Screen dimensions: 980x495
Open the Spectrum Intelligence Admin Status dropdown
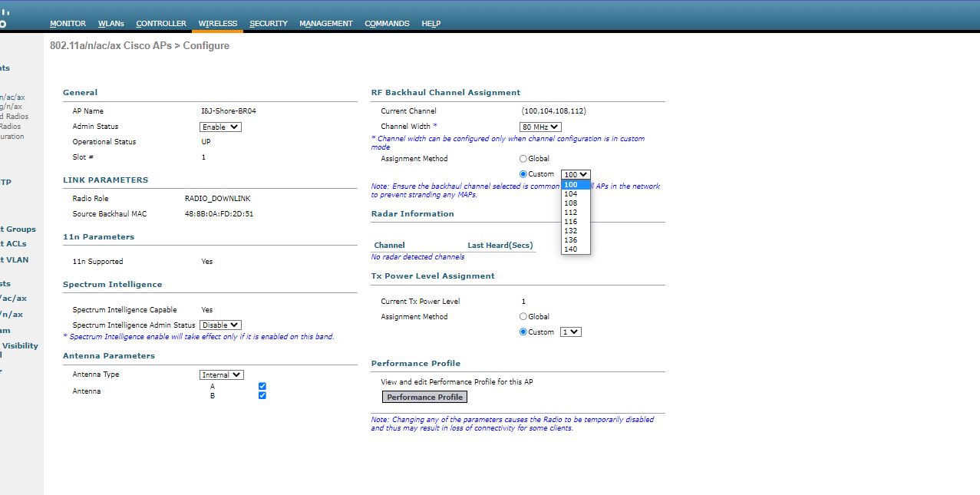pyautogui.click(x=220, y=324)
